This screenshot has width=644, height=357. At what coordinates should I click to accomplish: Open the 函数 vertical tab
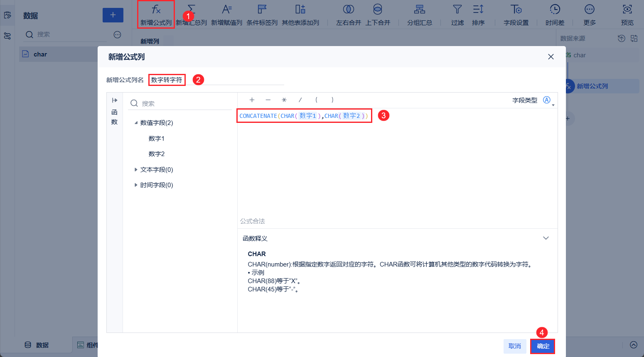114,117
